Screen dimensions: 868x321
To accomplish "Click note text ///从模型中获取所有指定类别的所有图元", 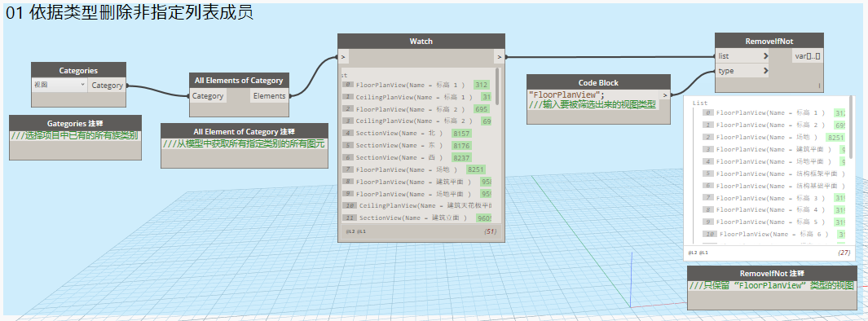I will 244,144.
